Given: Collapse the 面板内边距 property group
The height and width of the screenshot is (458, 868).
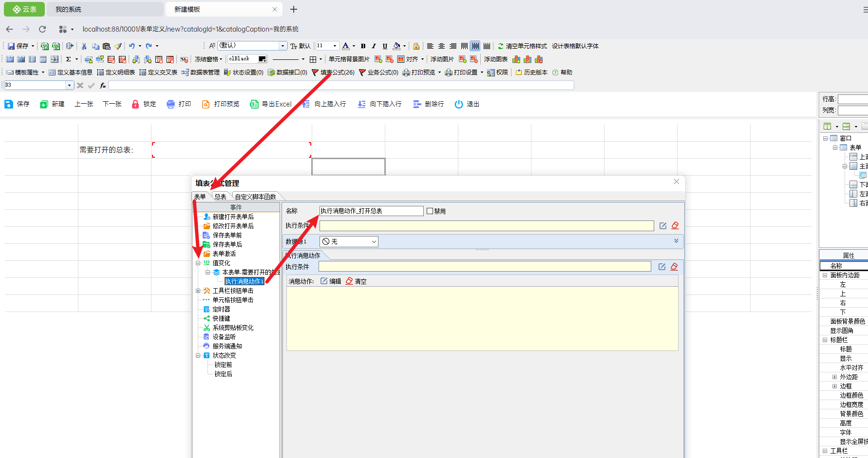Looking at the screenshot, I should 825,275.
